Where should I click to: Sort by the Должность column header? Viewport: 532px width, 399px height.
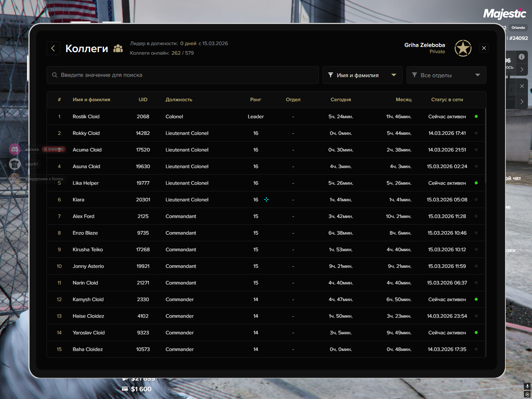click(x=179, y=100)
